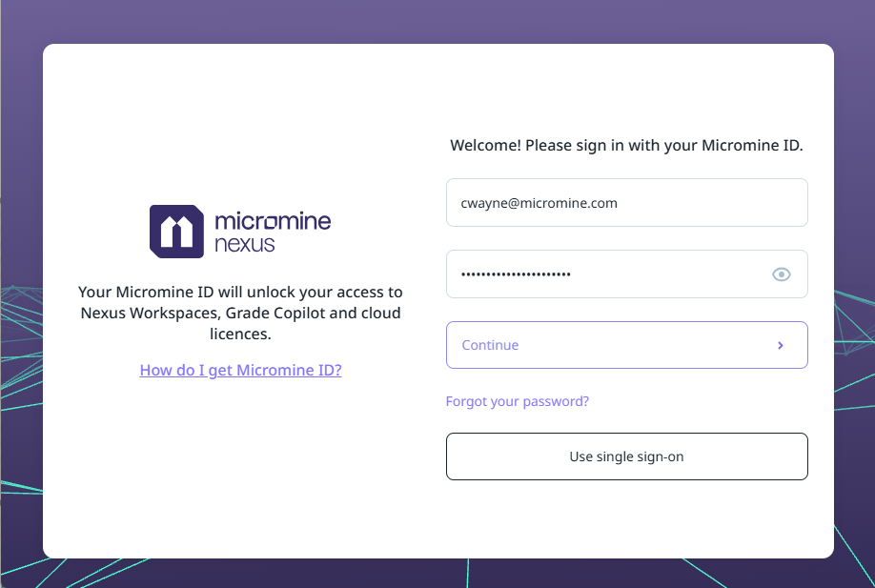Screen dimensions: 875x588
Task: Click the purple background above the card
Action: point(437,21)
